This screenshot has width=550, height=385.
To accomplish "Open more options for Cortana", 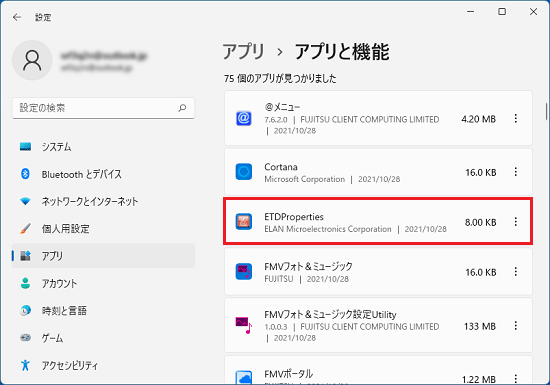I will (x=516, y=172).
